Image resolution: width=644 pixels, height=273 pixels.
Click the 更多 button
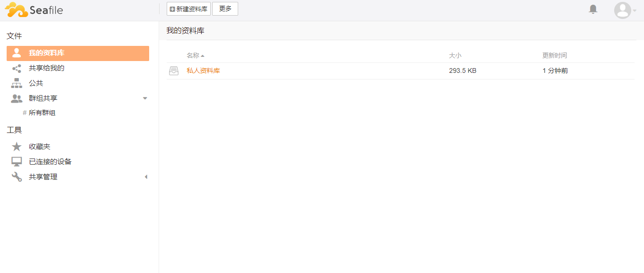point(225,9)
